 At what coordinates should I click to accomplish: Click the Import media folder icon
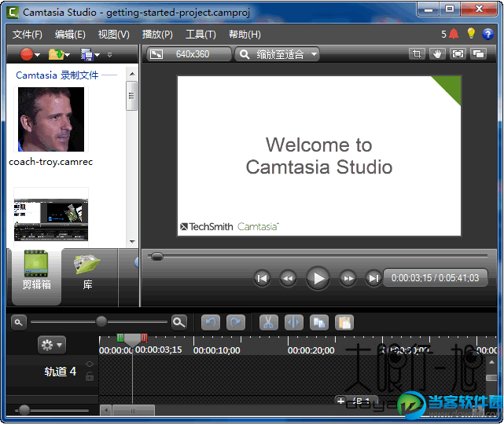point(56,54)
